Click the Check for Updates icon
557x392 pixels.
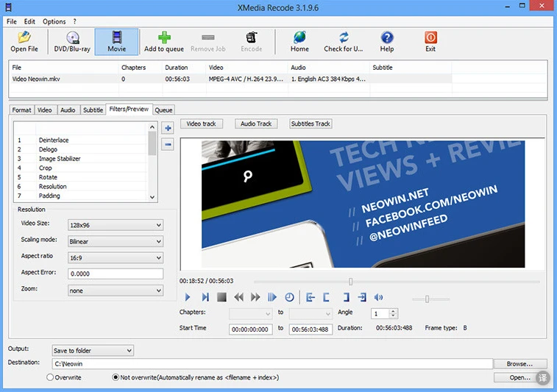click(x=343, y=41)
